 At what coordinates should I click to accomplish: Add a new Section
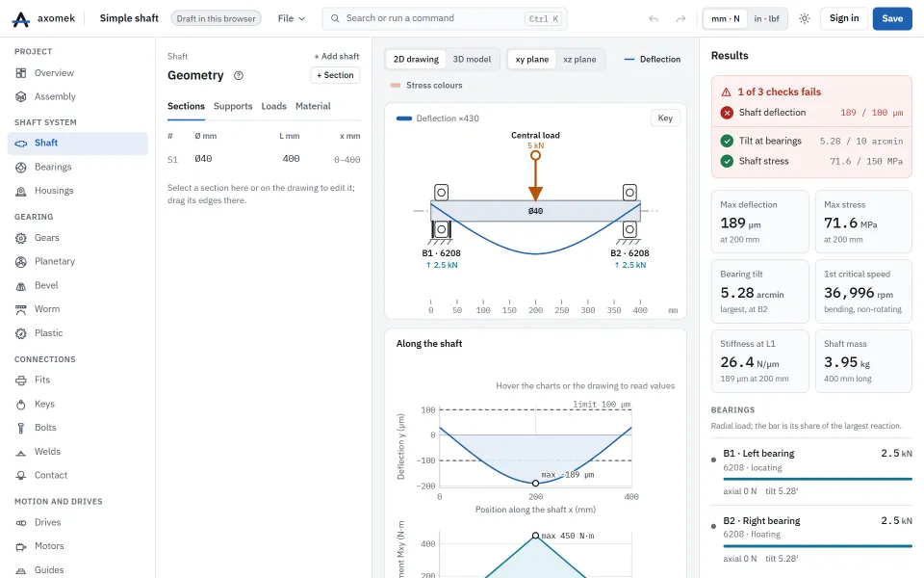coord(335,75)
